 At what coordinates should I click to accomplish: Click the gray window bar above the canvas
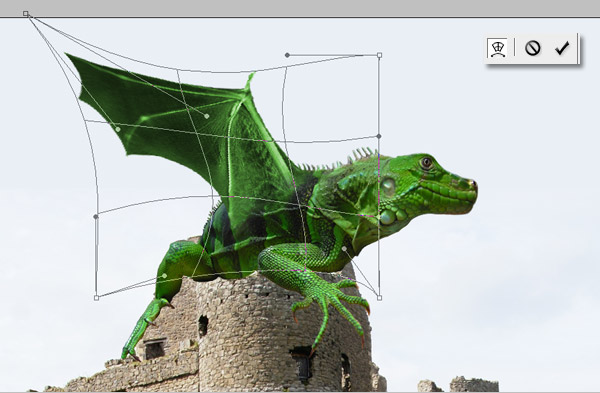300,8
